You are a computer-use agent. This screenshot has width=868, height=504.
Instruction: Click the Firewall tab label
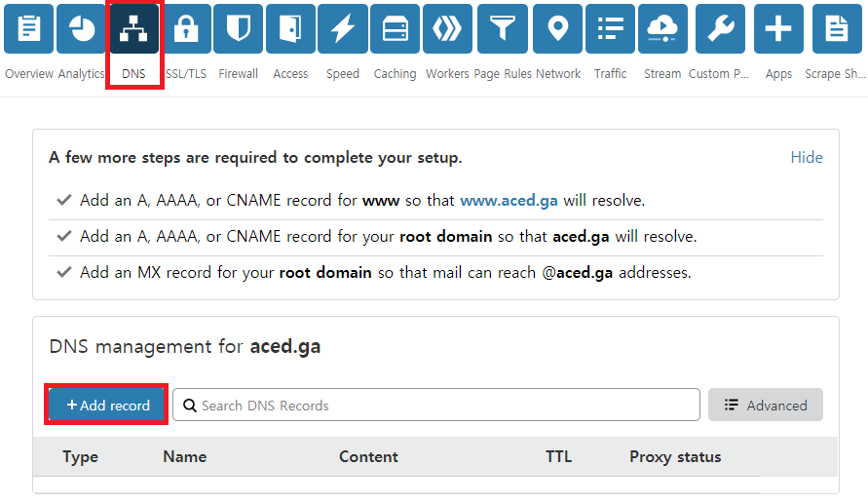pyautogui.click(x=238, y=74)
